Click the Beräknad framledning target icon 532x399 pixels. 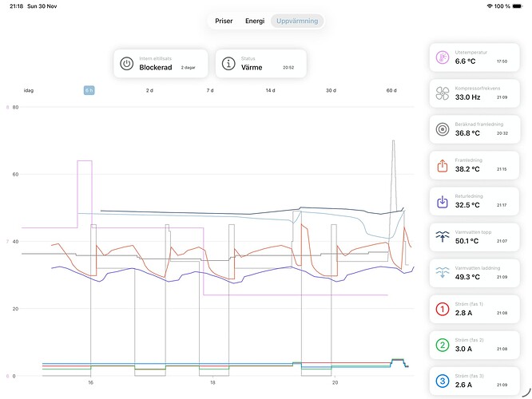pyautogui.click(x=442, y=129)
